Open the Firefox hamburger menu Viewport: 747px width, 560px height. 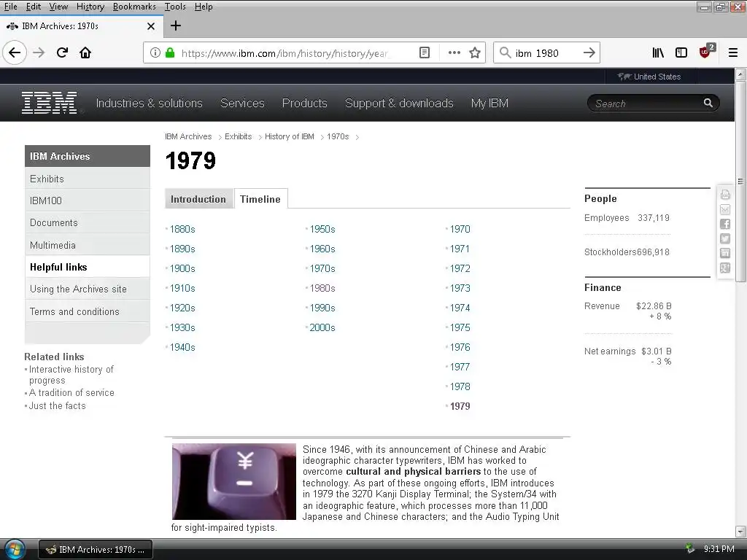coord(732,52)
